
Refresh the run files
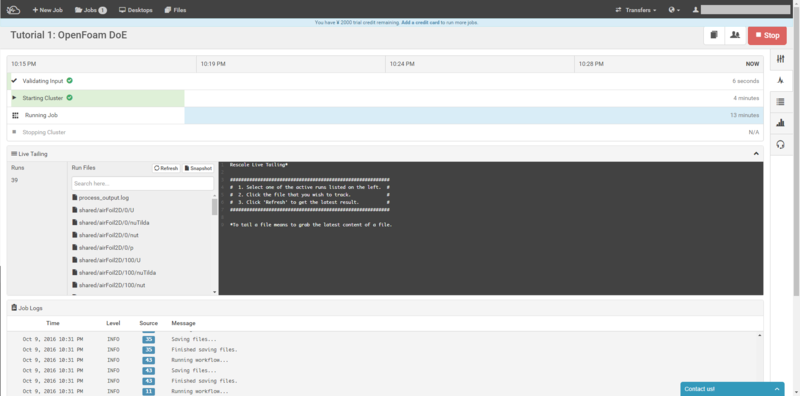point(166,168)
